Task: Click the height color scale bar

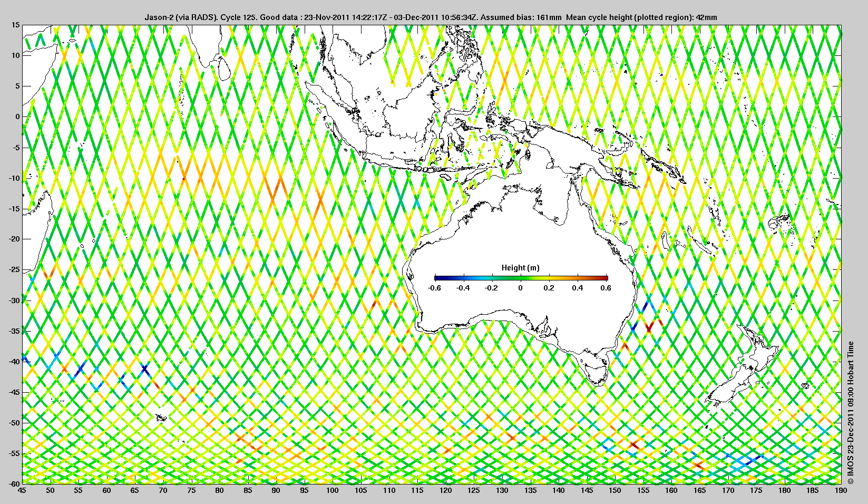Action: point(521,278)
